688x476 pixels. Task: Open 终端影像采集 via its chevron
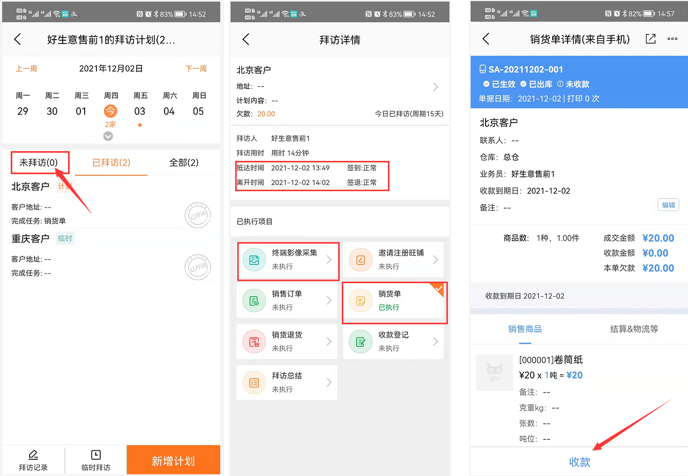[x=329, y=260]
